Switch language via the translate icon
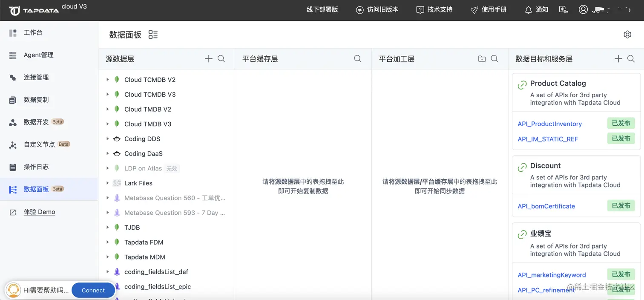The width and height of the screenshot is (644, 300). 563,10
